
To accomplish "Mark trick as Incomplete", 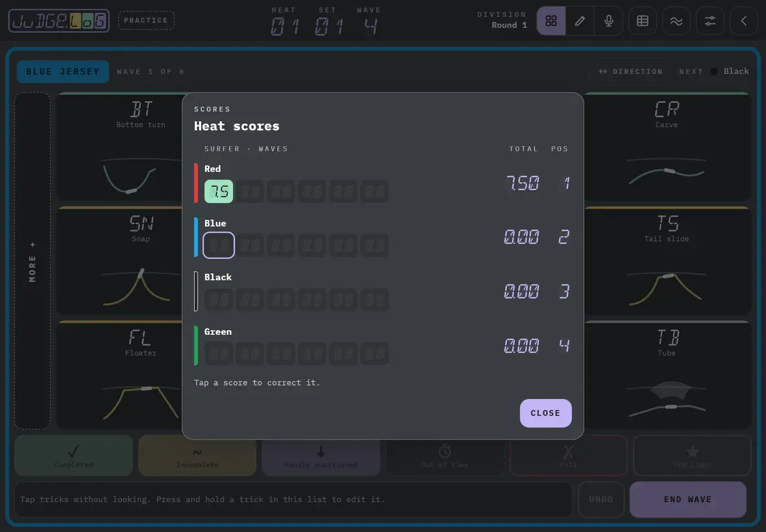I will click(197, 455).
